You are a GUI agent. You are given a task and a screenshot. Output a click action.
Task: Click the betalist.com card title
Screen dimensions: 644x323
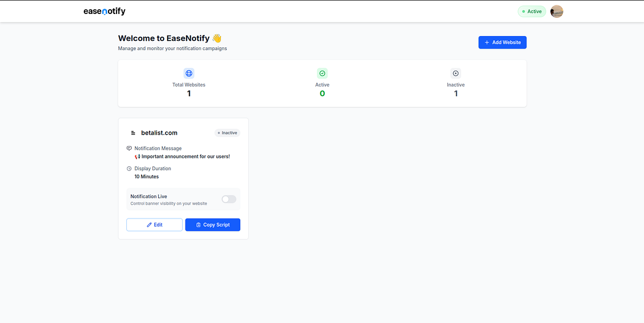[x=159, y=132]
